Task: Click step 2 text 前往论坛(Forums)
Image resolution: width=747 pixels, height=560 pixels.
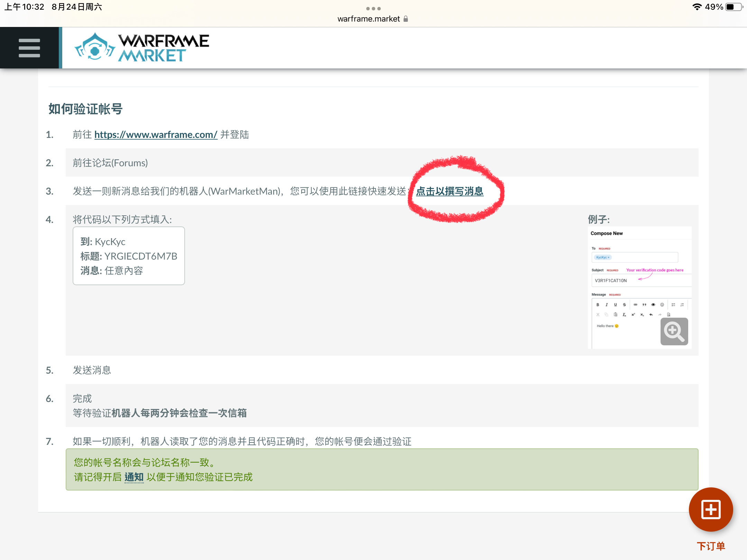Action: click(x=110, y=163)
